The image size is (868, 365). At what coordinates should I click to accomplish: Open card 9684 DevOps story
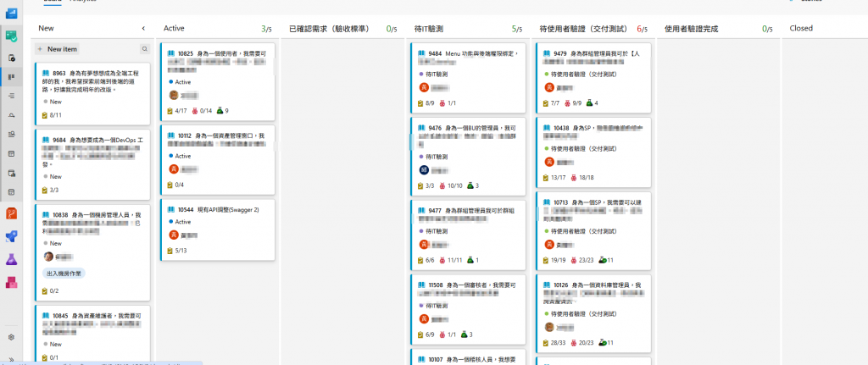[93, 152]
